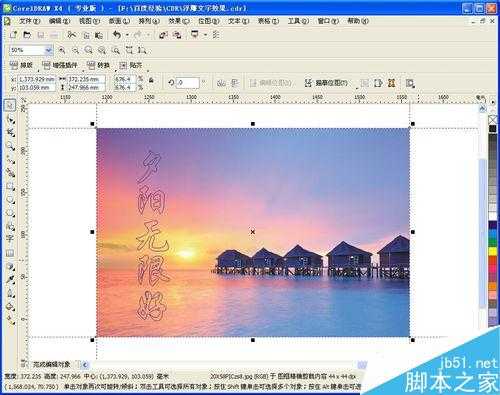This screenshot has width=500, height=395.
Task: Select the Polygon tool in the toolbox
Action: pyautogui.click(x=10, y=213)
